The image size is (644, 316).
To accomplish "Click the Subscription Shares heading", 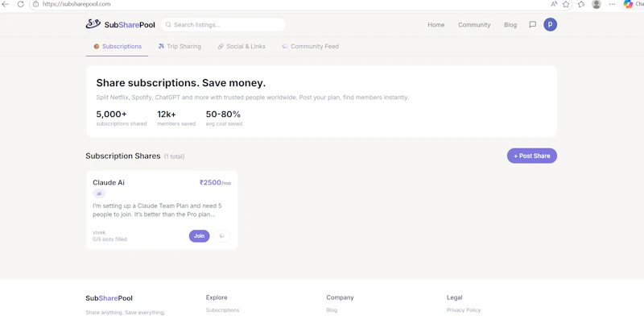I will click(x=123, y=156).
